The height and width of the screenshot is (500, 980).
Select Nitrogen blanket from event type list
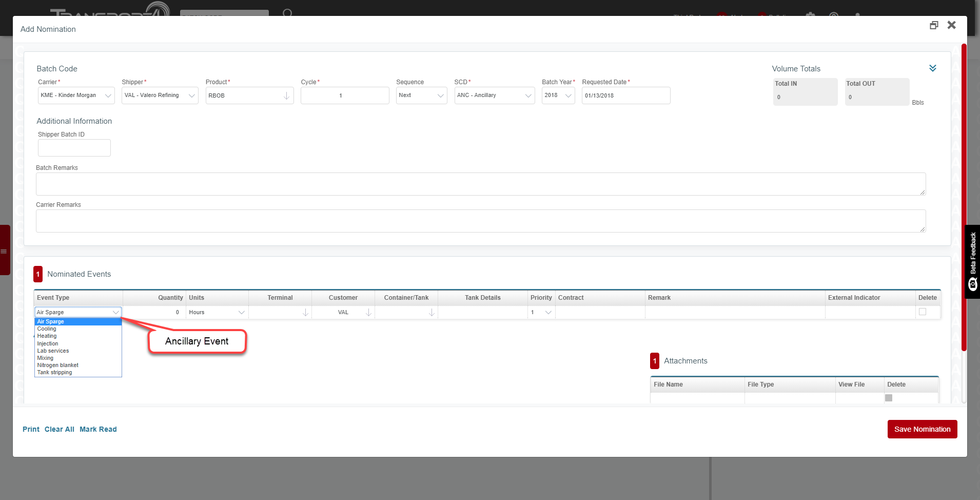[x=58, y=366]
